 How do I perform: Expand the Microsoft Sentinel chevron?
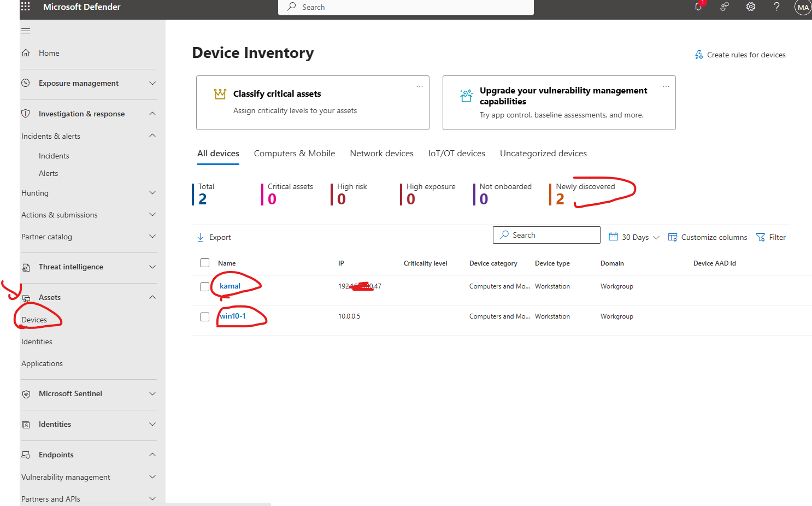[152, 393]
